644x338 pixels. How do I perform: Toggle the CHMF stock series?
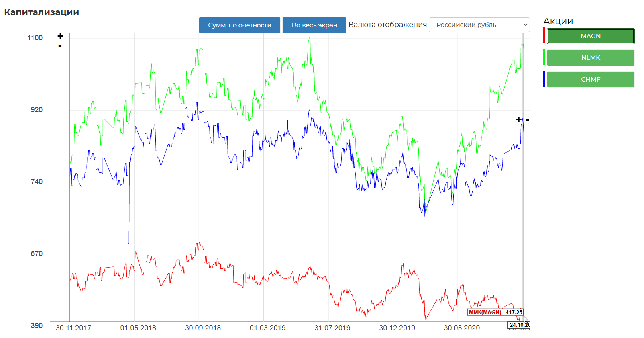591,79
